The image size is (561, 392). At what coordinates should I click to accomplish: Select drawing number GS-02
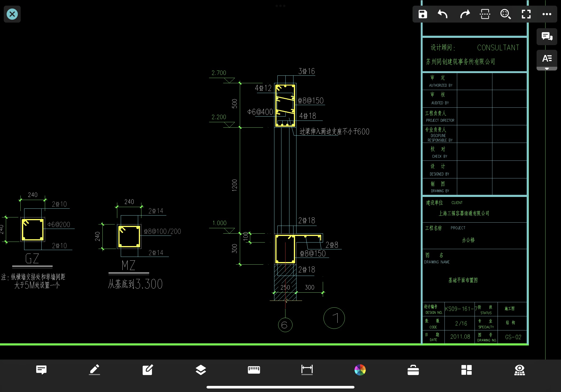tap(513, 337)
